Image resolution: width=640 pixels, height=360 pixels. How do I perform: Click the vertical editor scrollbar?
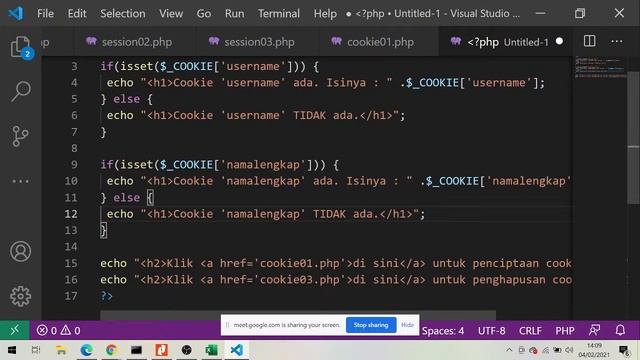pyautogui.click(x=633, y=138)
